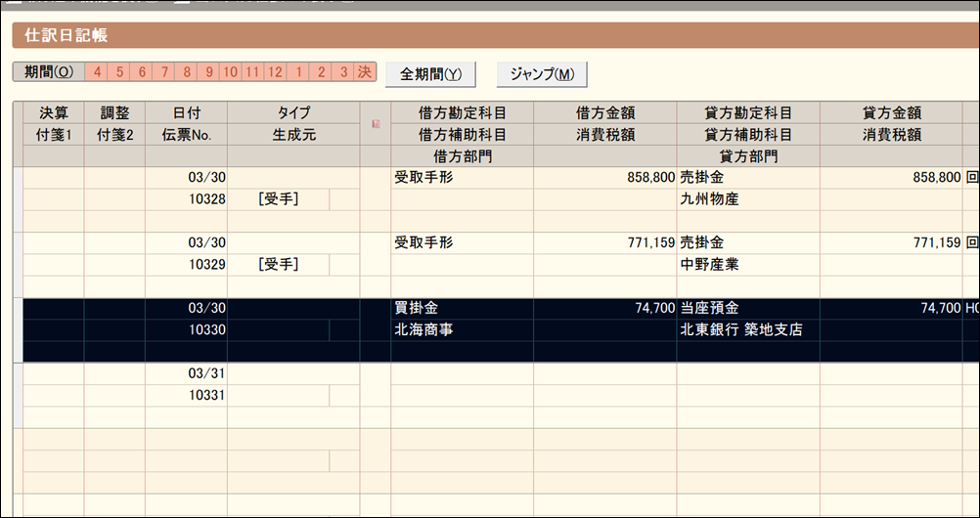Click the タイプ column header

293,113
